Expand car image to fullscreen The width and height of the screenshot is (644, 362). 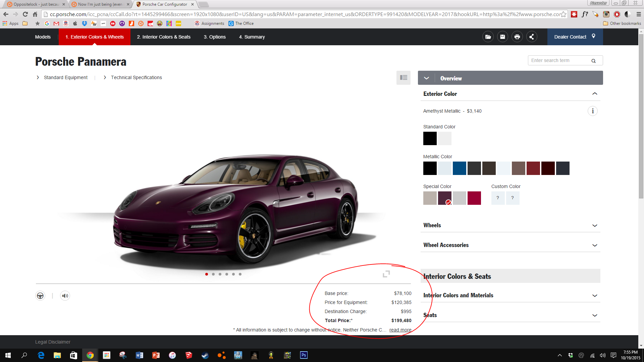point(386,274)
